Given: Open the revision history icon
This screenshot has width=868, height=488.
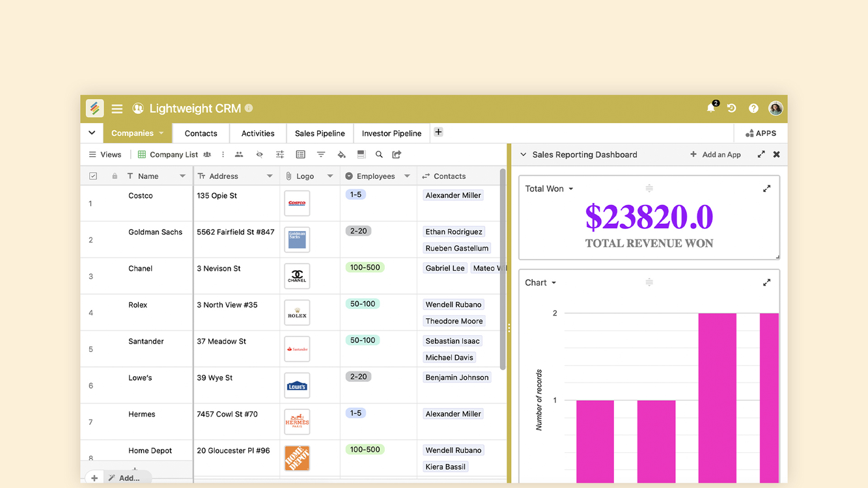Looking at the screenshot, I should pyautogui.click(x=732, y=109).
